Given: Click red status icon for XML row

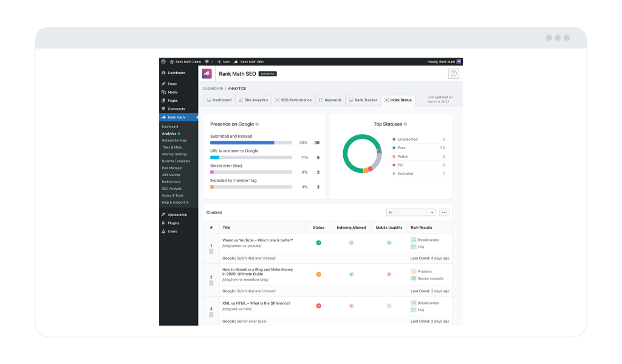Looking at the screenshot, I should pyautogui.click(x=318, y=306).
